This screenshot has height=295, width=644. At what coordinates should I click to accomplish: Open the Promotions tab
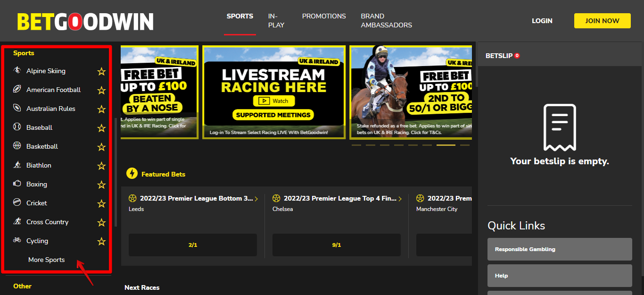324,16
